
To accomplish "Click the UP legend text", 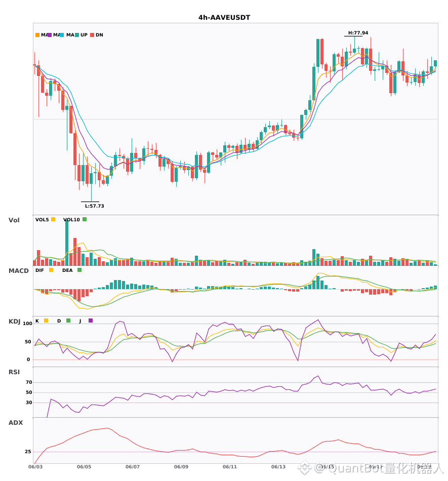I will 84,35.
